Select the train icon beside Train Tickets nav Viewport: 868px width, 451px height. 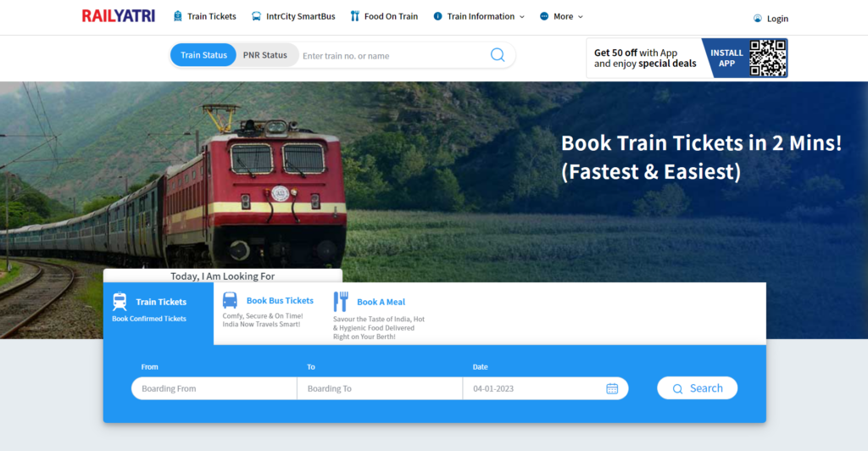point(178,16)
